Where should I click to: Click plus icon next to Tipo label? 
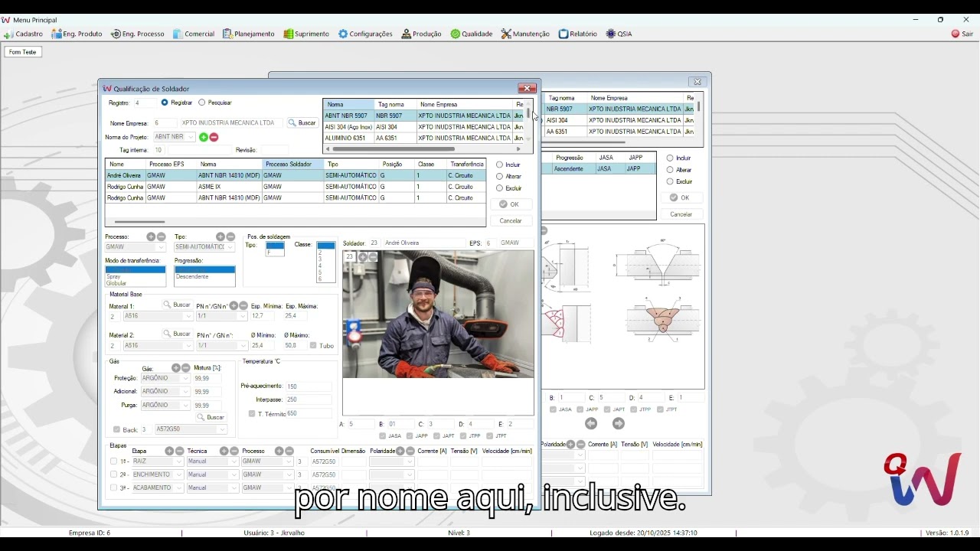tap(220, 236)
